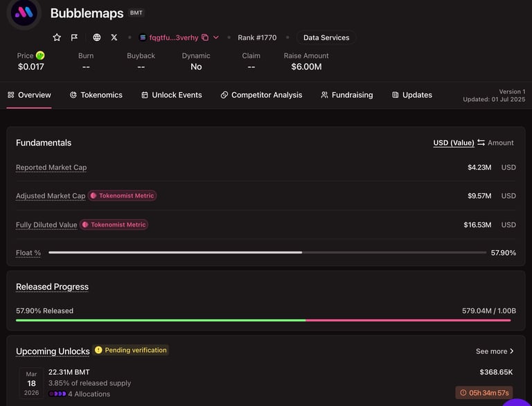Viewport: 532px width, 406px height.
Task: Click the swap arrows toggle icon
Action: pyautogui.click(x=481, y=143)
